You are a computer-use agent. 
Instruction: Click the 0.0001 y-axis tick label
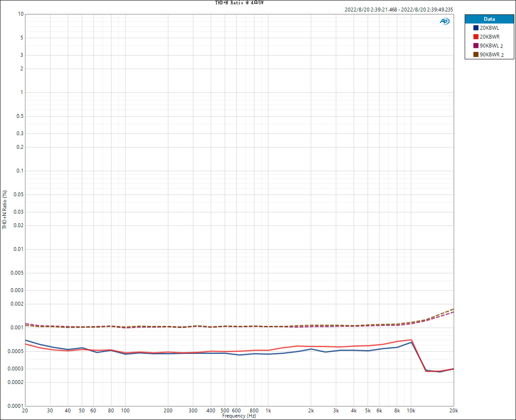coord(15,406)
